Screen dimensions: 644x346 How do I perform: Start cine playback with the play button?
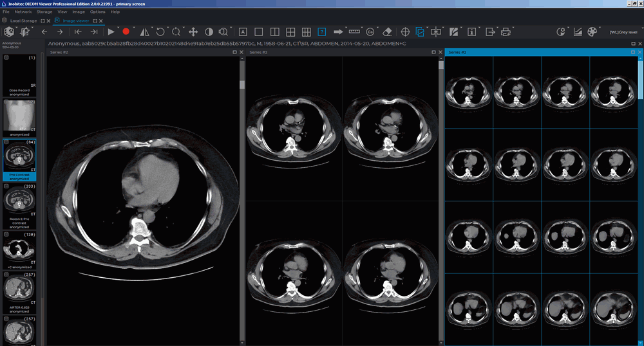click(x=111, y=32)
